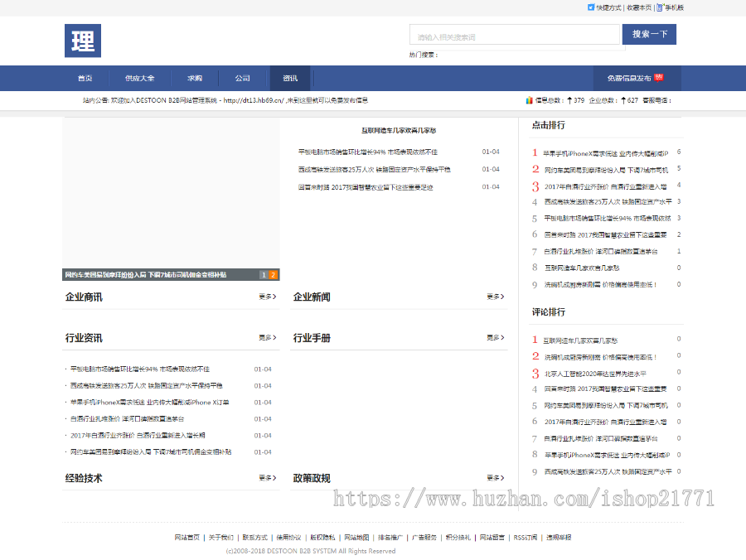The width and height of the screenshot is (746, 560).
Task: Select slide 2 on the banner carousel
Action: coord(274,274)
